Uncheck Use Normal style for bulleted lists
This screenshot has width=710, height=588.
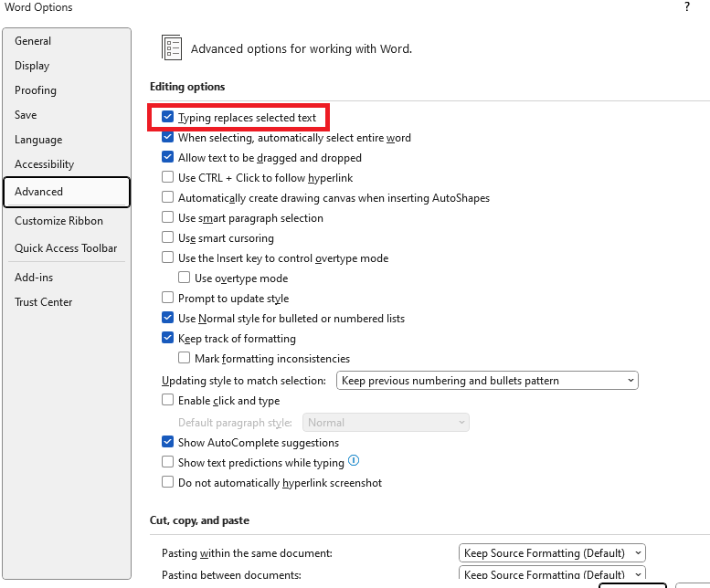pyautogui.click(x=167, y=318)
